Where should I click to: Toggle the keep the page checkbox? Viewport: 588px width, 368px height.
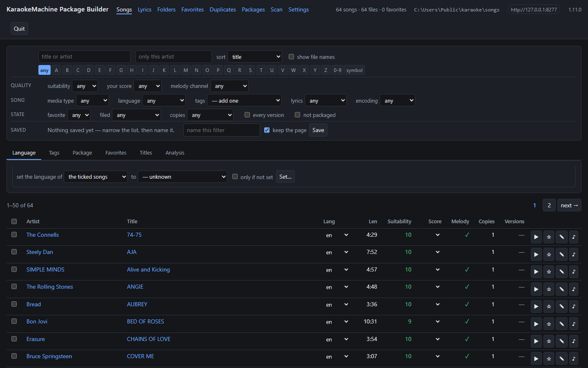click(267, 130)
